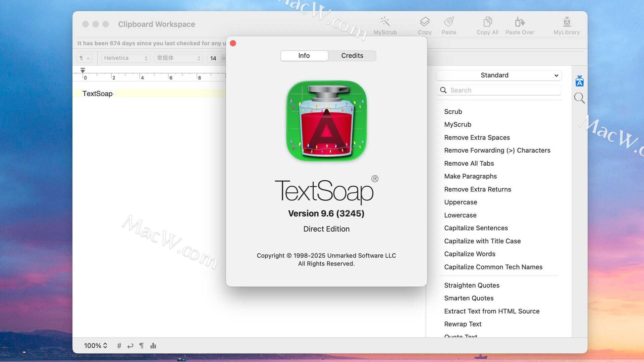Viewport: 644px width, 362px height.
Task: Select the Info tab
Action: [x=304, y=56]
